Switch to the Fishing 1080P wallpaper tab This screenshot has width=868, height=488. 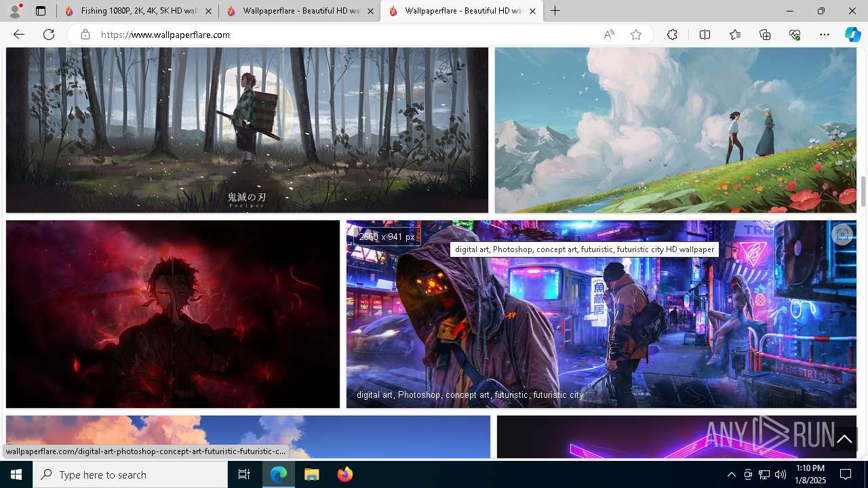coord(138,11)
